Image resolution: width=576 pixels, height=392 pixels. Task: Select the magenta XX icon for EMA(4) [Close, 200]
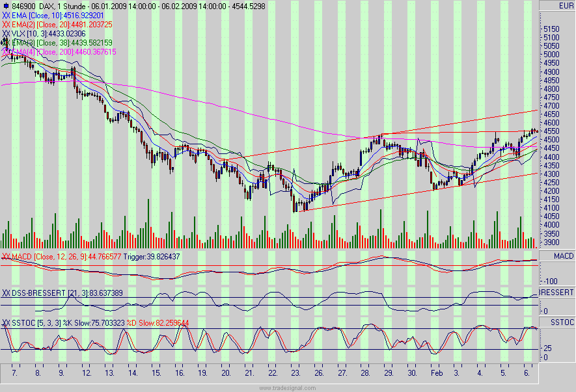click(6, 50)
